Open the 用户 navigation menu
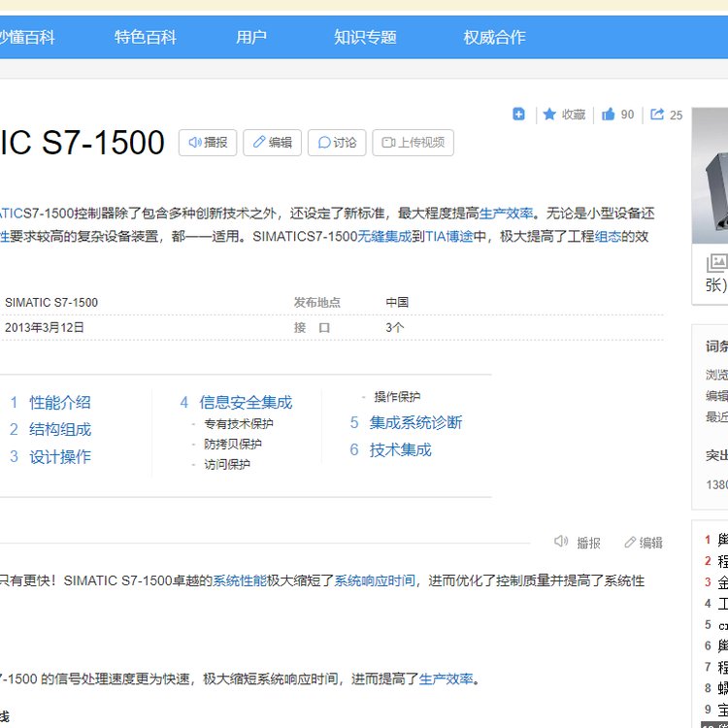This screenshot has width=728, height=728. [251, 37]
